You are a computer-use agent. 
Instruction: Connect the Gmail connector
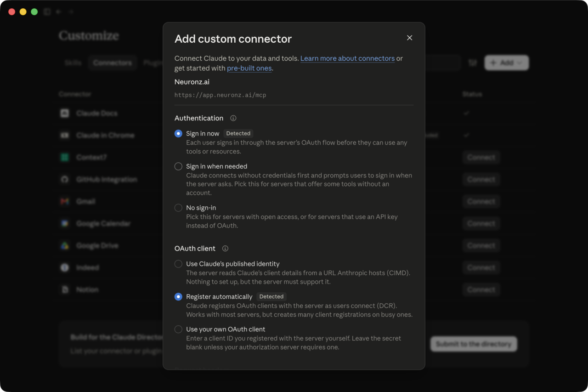(x=481, y=201)
